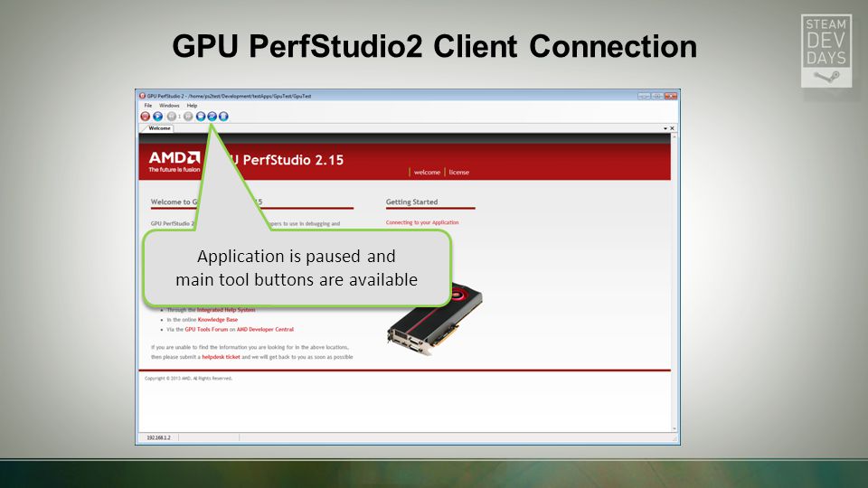Screen dimensions: 868x488
Task: Click the GPU PerfStudio app icon in the title bar
Action: click(142, 96)
